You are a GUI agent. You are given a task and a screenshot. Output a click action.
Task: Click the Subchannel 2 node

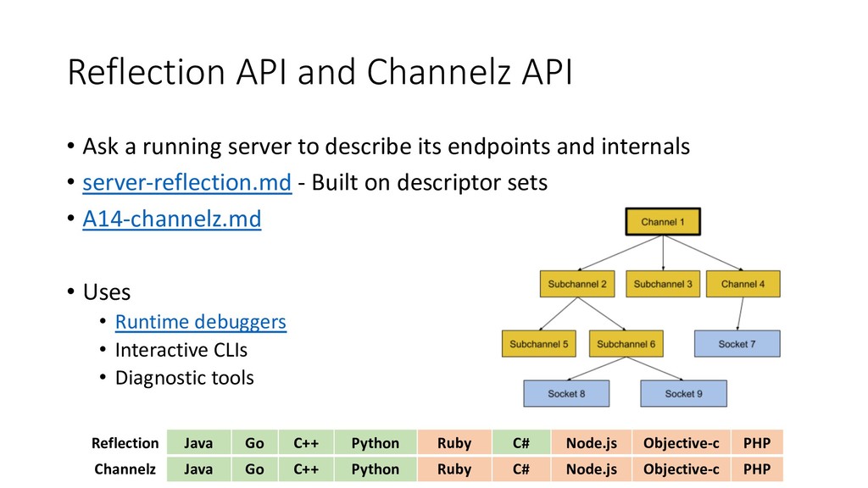click(576, 284)
